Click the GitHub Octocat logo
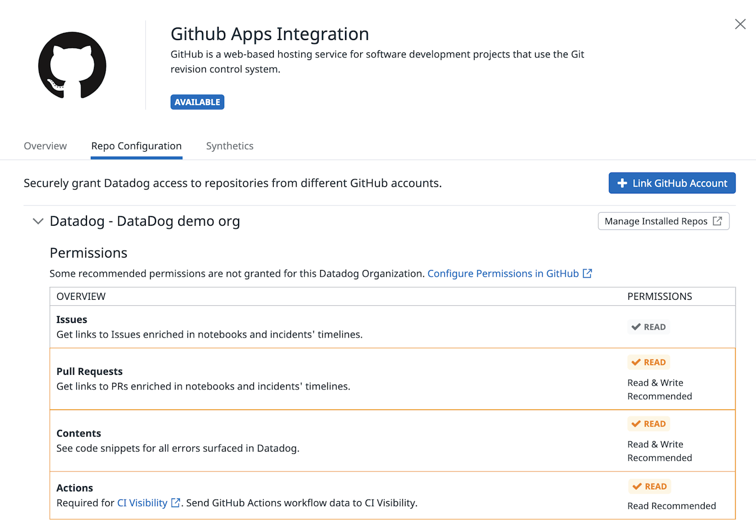The width and height of the screenshot is (756, 532). 72,65
